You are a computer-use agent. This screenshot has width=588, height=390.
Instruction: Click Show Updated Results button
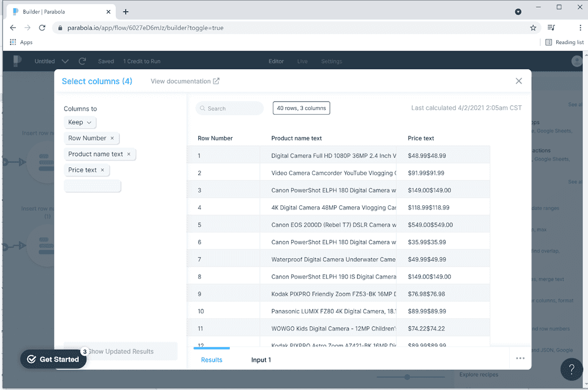click(x=121, y=351)
